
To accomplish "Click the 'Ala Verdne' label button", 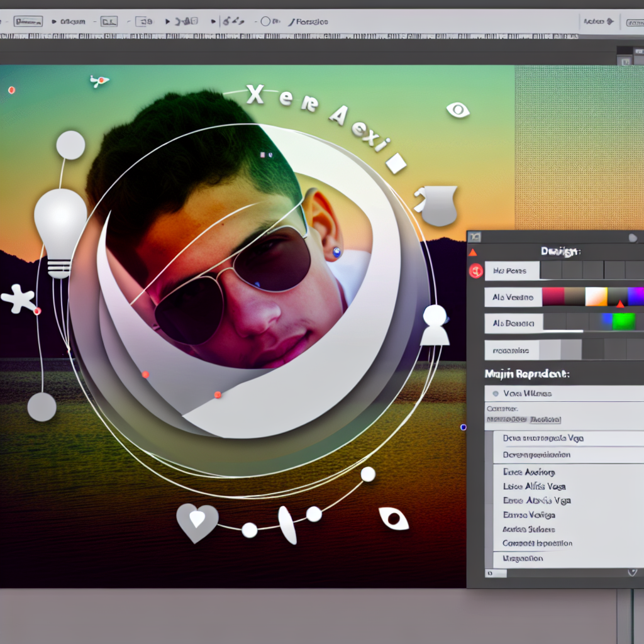I will 513,297.
